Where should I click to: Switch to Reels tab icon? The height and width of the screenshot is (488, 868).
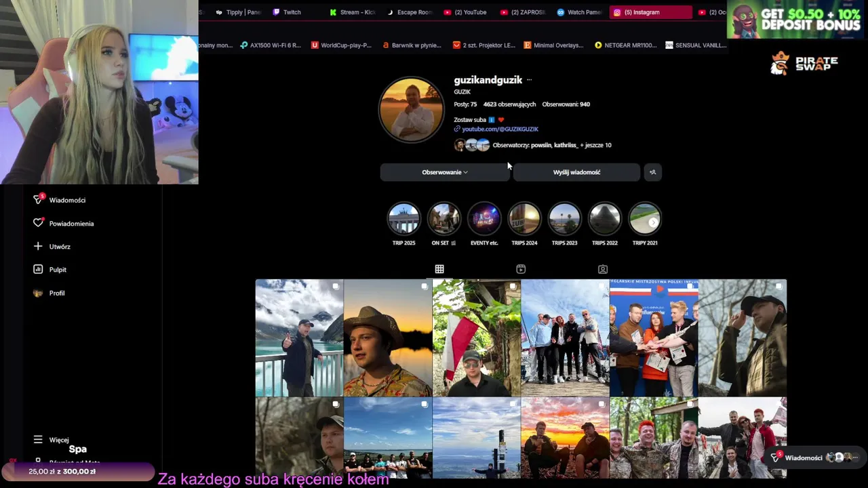point(521,269)
